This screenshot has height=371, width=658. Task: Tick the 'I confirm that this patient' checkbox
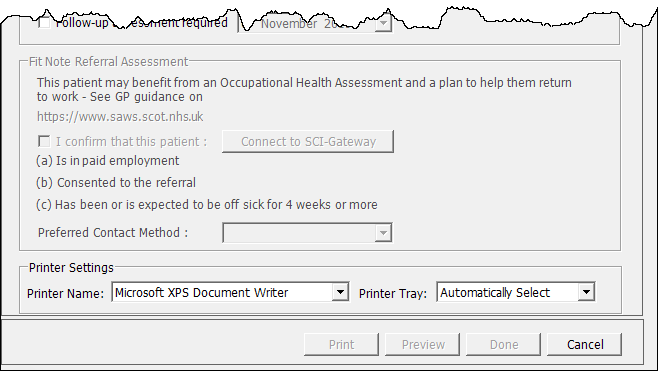point(44,141)
